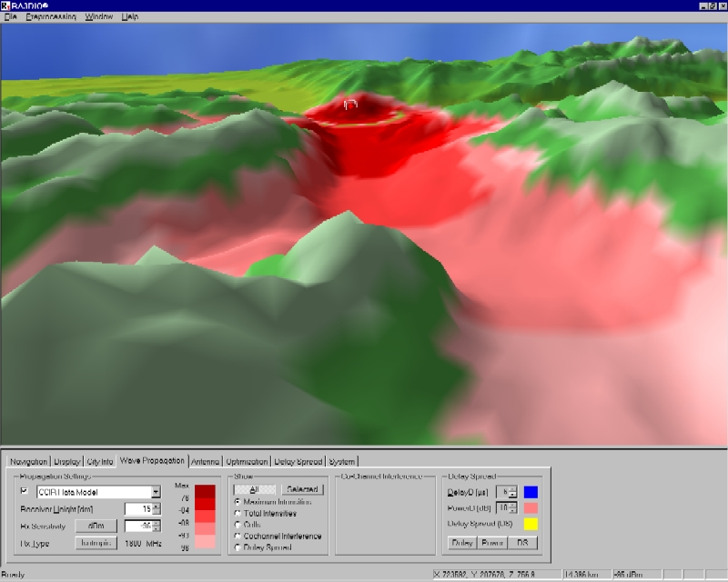Click the Receiver Height spinner arrows
Image resolution: width=728 pixels, height=582 pixels.
click(156, 508)
